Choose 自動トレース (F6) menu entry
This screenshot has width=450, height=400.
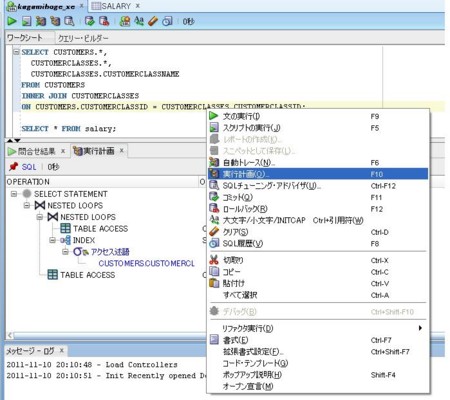pos(318,163)
